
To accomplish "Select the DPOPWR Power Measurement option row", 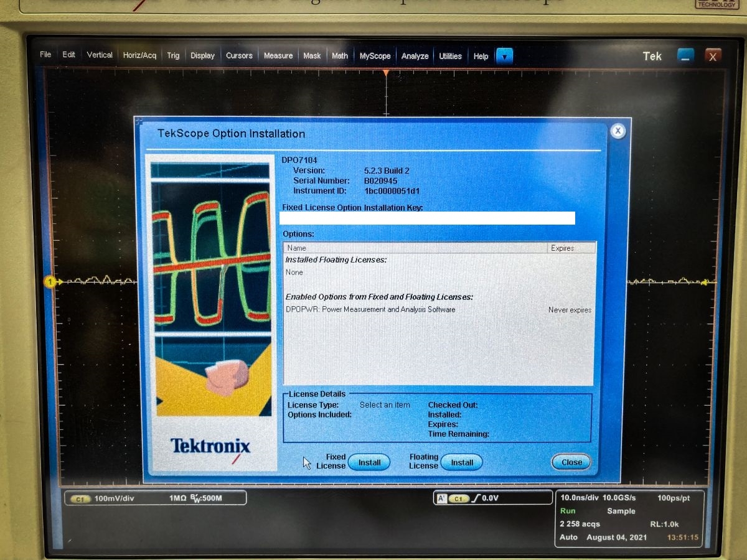I will [x=438, y=309].
